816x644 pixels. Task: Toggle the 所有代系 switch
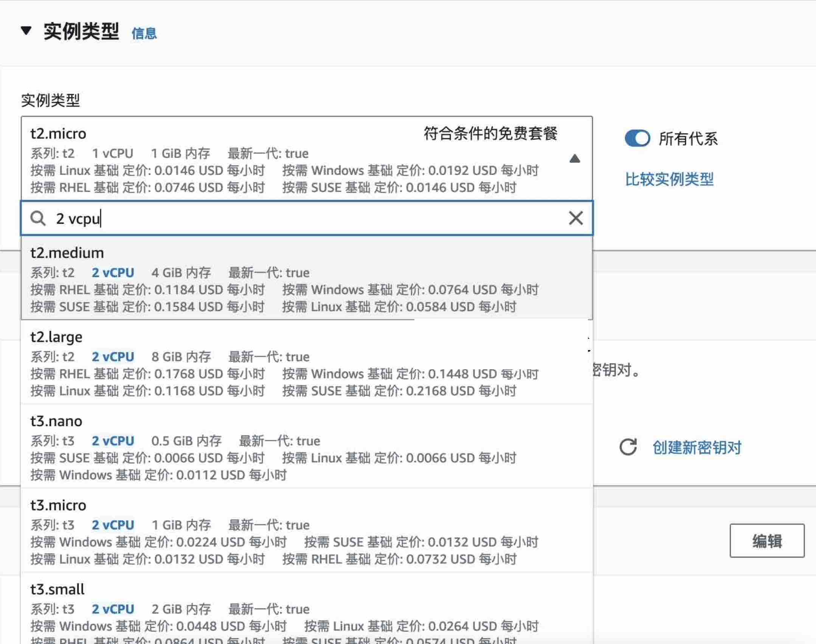point(638,138)
